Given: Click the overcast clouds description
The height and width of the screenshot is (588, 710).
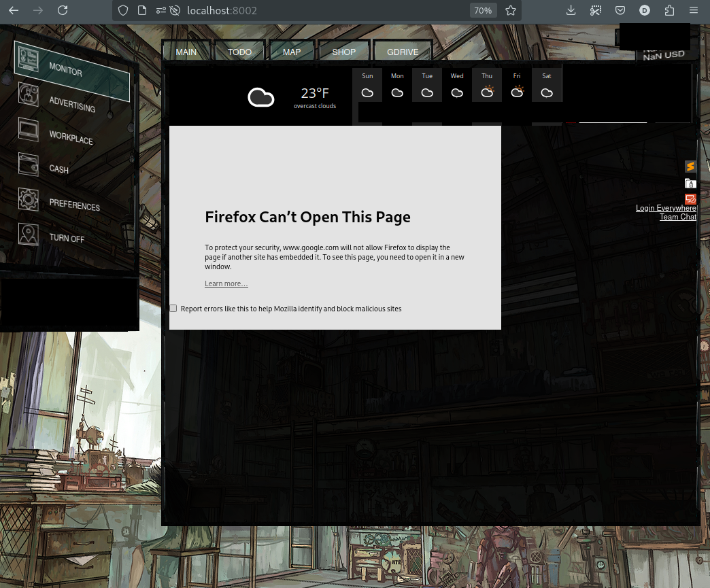Looking at the screenshot, I should pos(315,106).
